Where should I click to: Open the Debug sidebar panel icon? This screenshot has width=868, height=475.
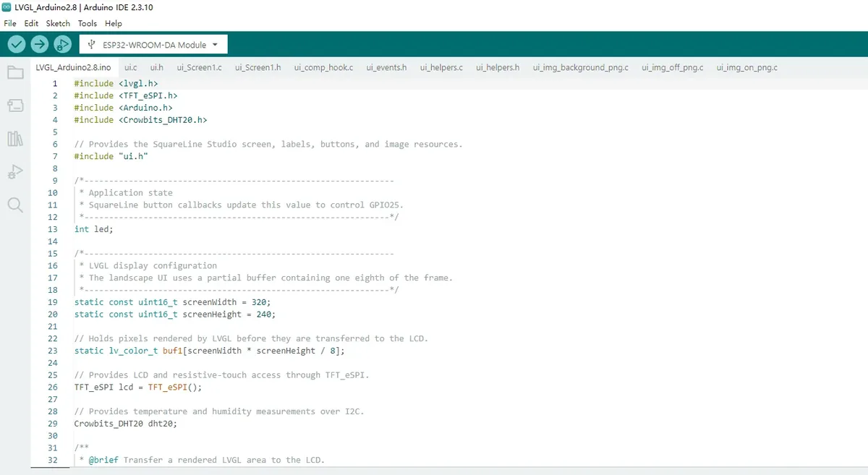pyautogui.click(x=15, y=172)
